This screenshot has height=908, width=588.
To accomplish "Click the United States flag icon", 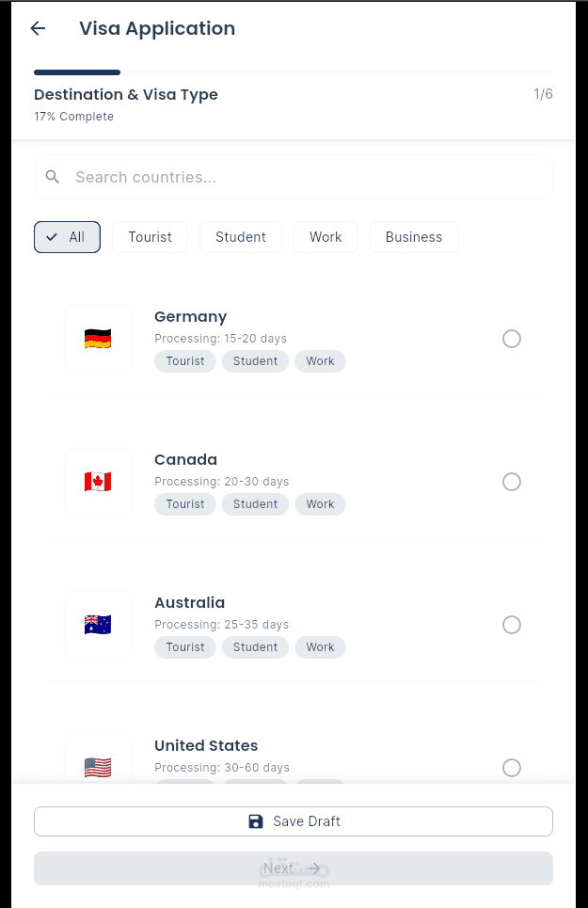I will point(98,768).
